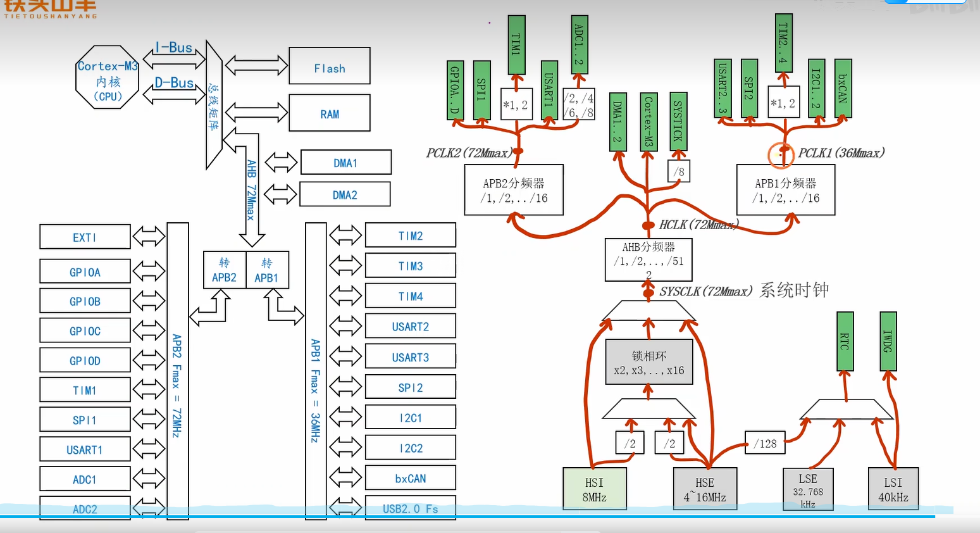Click the /8 divider box below SYSTICK
This screenshot has width=980, height=533.
[678, 171]
